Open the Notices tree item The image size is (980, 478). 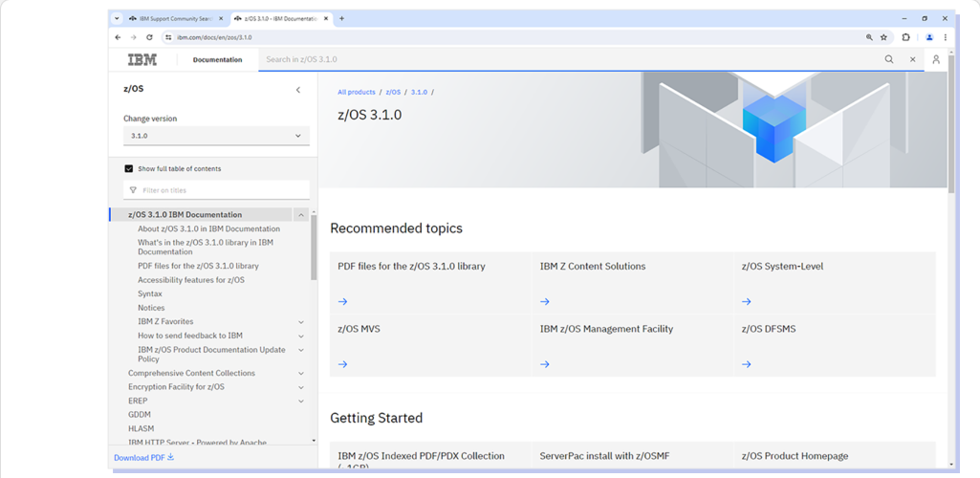click(151, 308)
